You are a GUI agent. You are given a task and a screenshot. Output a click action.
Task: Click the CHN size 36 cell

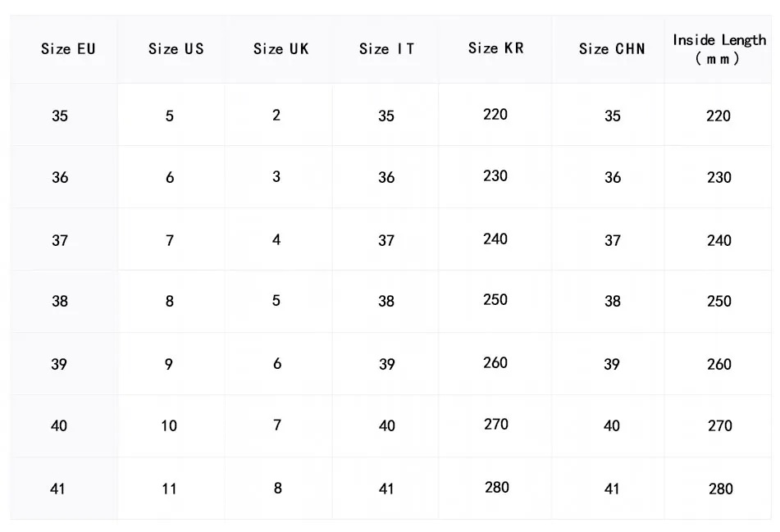pyautogui.click(x=613, y=178)
